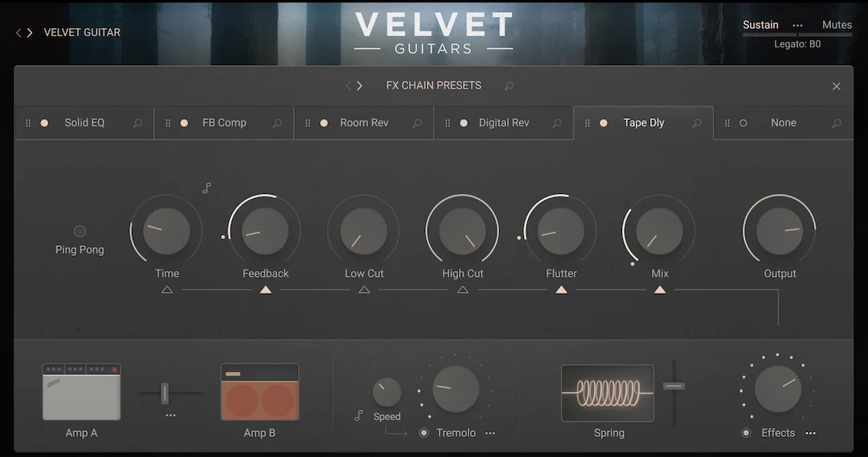Image resolution: width=868 pixels, height=457 pixels.
Task: Grab the Solid EQ drag handle
Action: (28, 123)
